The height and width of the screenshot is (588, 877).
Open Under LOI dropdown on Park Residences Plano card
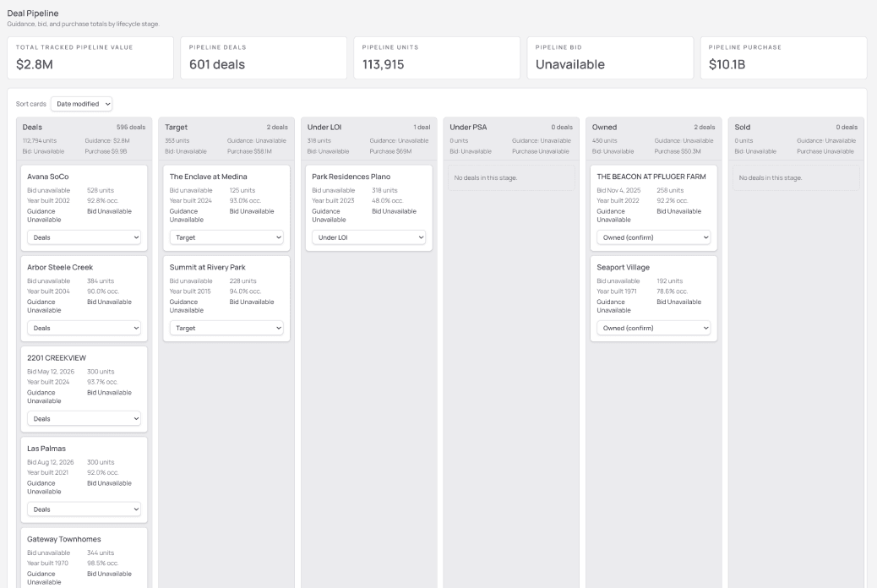coord(368,237)
